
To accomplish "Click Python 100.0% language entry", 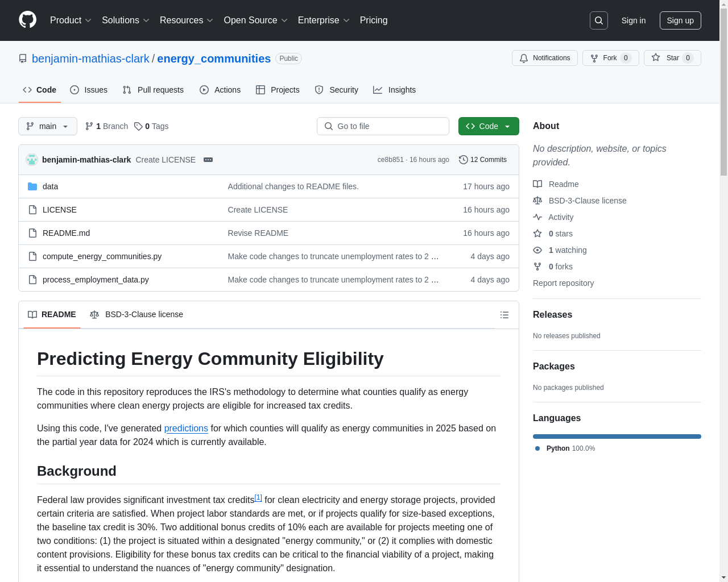I will pyautogui.click(x=565, y=448).
